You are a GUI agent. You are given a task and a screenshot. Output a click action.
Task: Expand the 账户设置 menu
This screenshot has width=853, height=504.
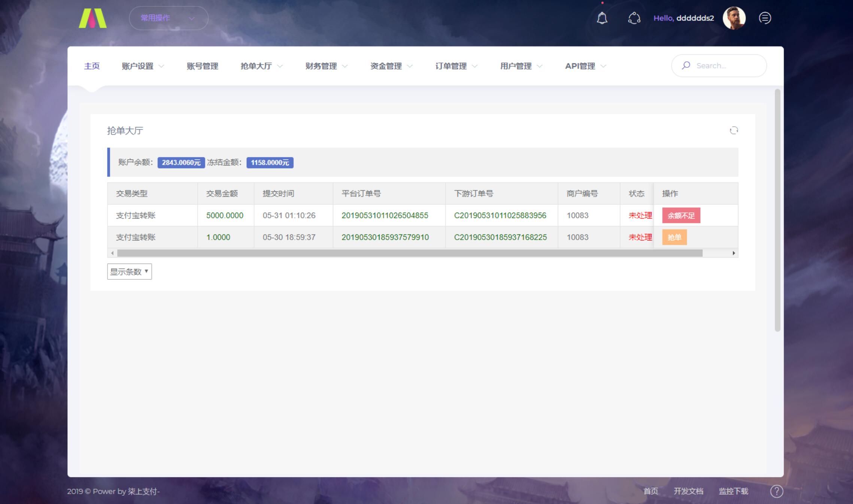point(143,66)
